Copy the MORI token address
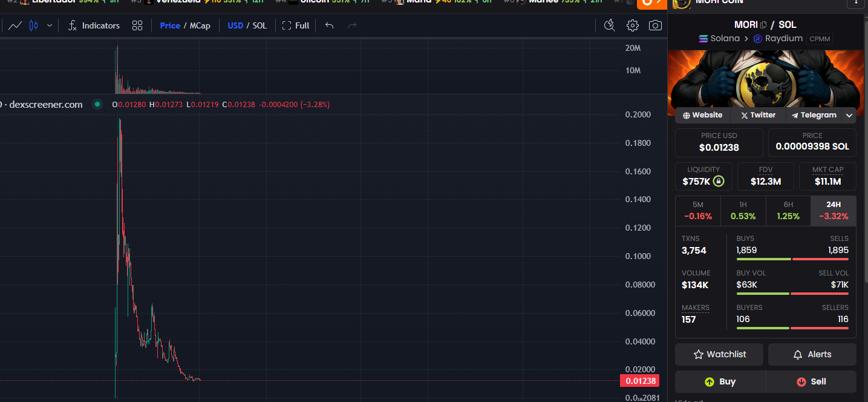This screenshot has height=402, width=868. click(x=763, y=25)
